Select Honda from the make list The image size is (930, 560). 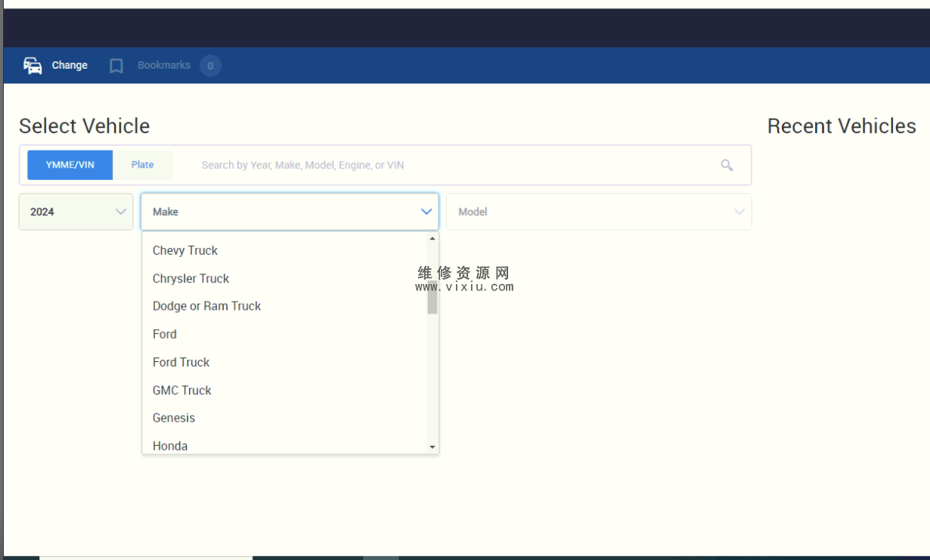tap(284, 444)
